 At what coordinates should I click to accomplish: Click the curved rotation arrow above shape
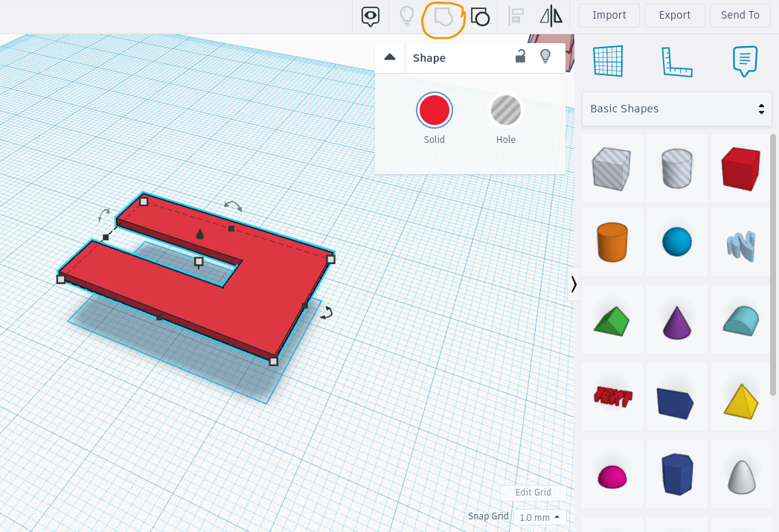[x=233, y=206]
